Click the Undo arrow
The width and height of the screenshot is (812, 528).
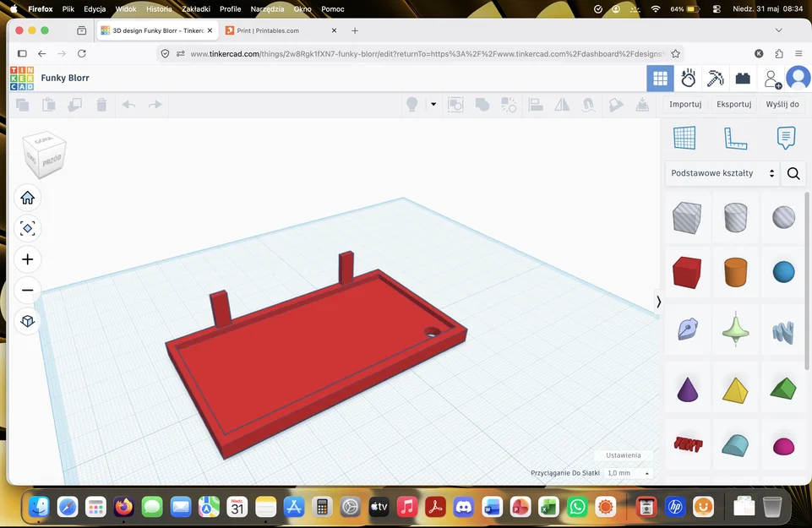[128, 105]
